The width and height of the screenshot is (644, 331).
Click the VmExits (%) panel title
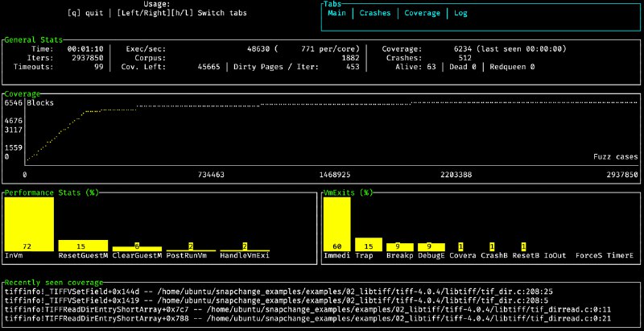pos(349,192)
